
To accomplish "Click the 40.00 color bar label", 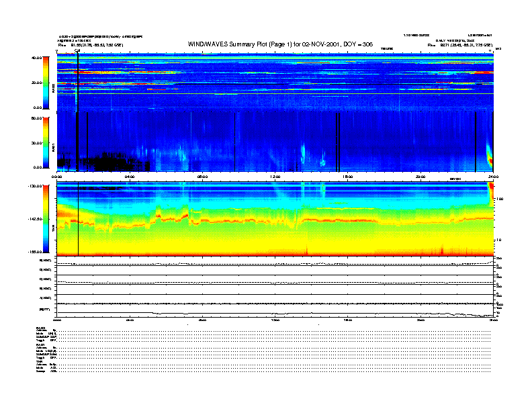I will click(37, 58).
